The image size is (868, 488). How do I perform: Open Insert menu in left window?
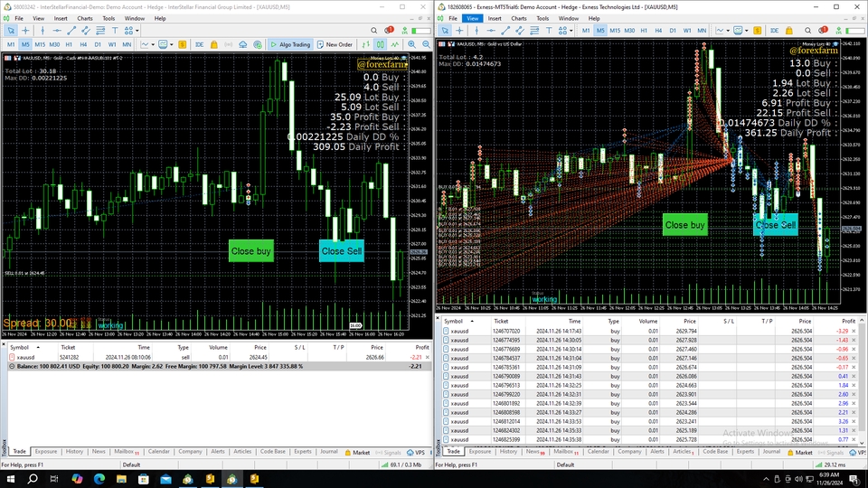click(x=61, y=18)
